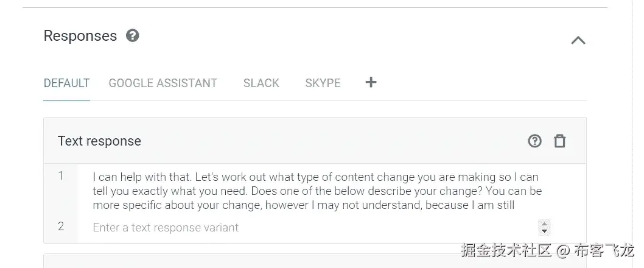Click the 'Text response' card title
The width and height of the screenshot is (644, 268).
point(99,141)
